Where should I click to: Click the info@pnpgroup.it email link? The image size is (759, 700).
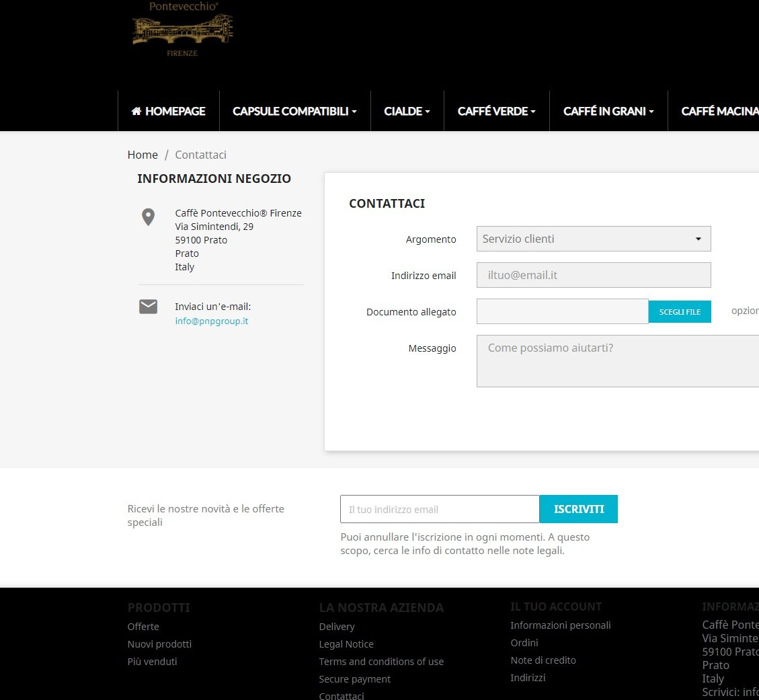click(x=212, y=321)
